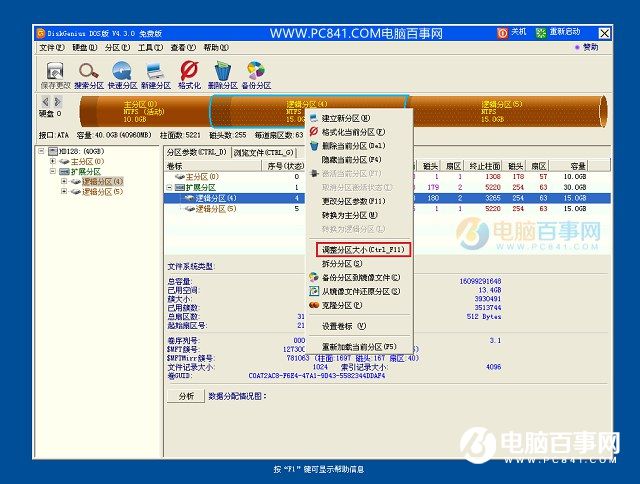Select HD128 (40GB) disk in tree
This screenshot has height=484, width=640.
pos(82,151)
